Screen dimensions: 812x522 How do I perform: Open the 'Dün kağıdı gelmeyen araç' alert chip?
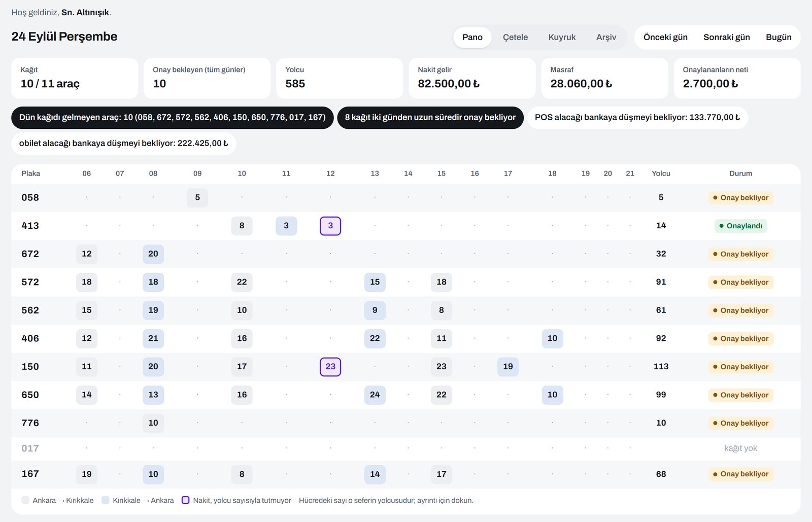pyautogui.click(x=173, y=117)
